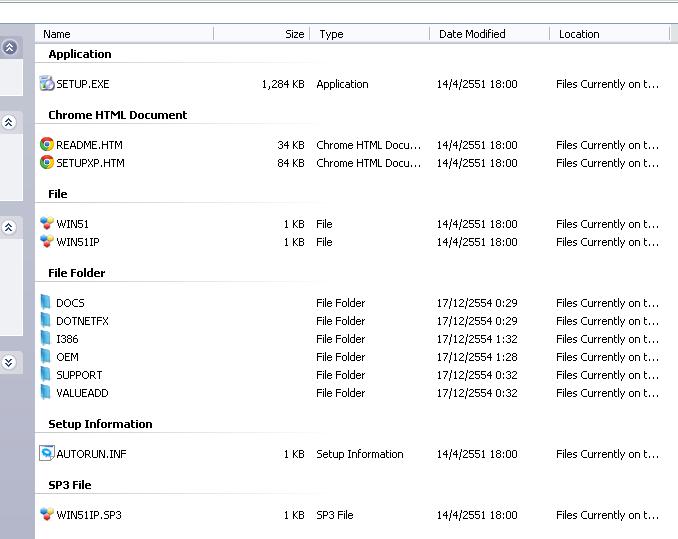Viewport: 678px width, 539px height.
Task: Click the AUTORUN.INF setup information icon
Action: click(46, 454)
